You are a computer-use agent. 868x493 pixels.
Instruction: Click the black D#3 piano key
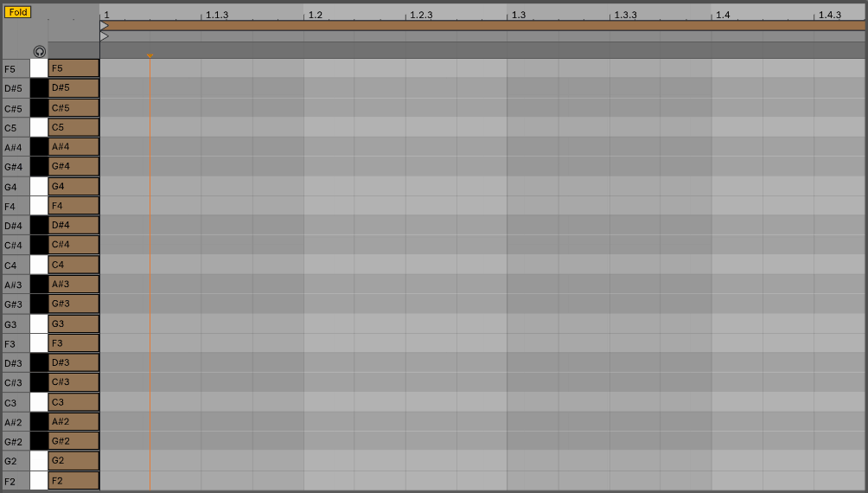[39, 362]
